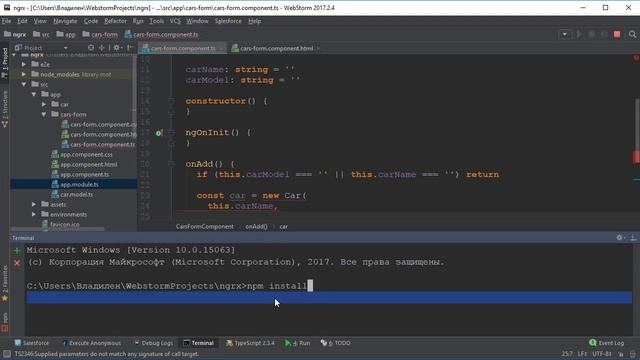The height and width of the screenshot is (360, 640).
Task: Open Project panel gear settings
Action: 117,48
